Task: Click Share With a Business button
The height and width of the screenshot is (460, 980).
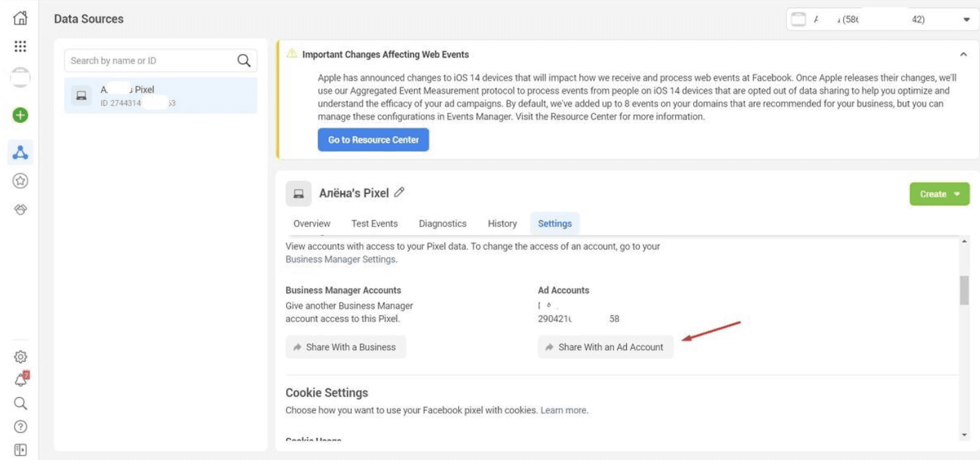Action: [346, 347]
